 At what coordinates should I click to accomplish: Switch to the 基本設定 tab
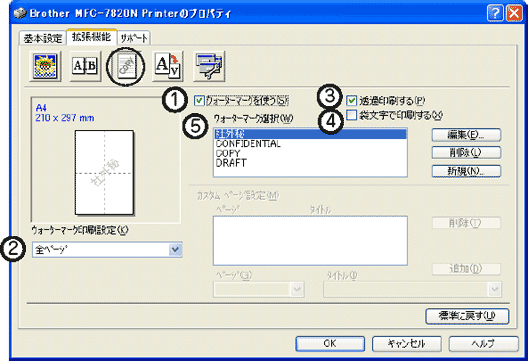pos(42,38)
